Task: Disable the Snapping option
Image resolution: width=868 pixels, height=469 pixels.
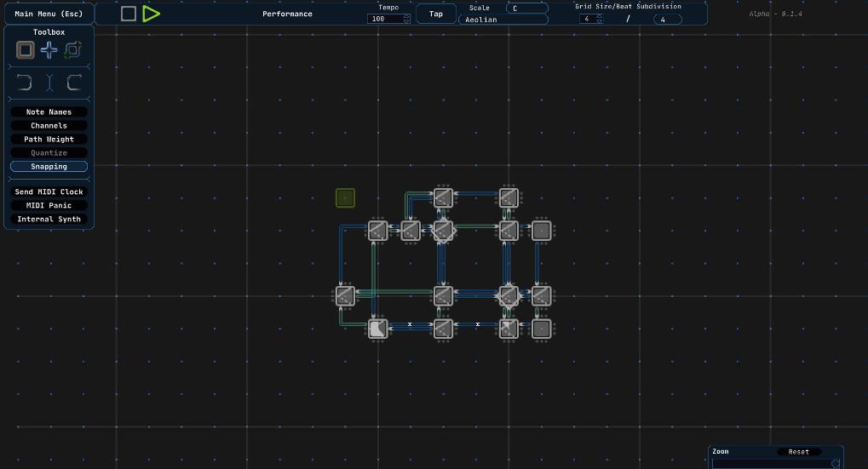Action: 49,167
